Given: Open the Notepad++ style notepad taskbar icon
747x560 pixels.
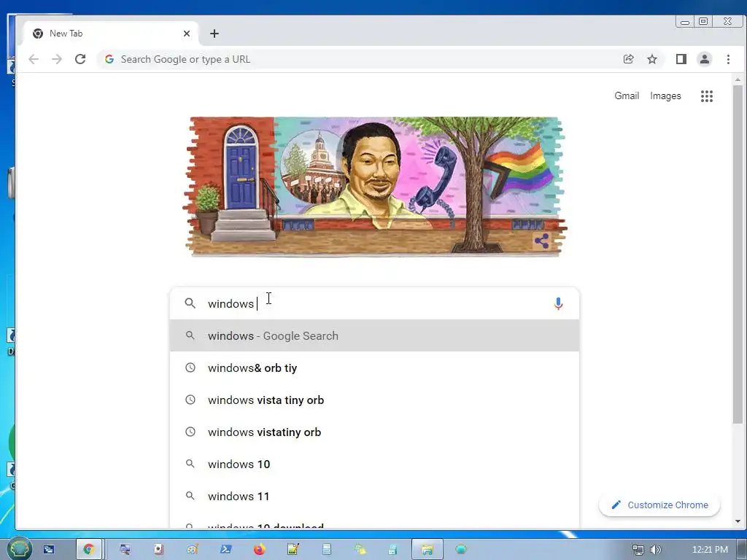Looking at the screenshot, I should point(293,550).
